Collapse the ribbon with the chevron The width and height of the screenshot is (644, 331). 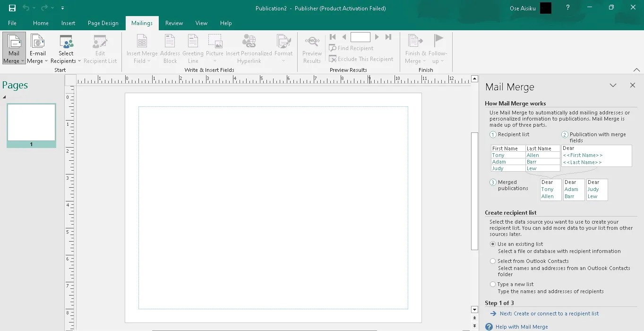636,69
